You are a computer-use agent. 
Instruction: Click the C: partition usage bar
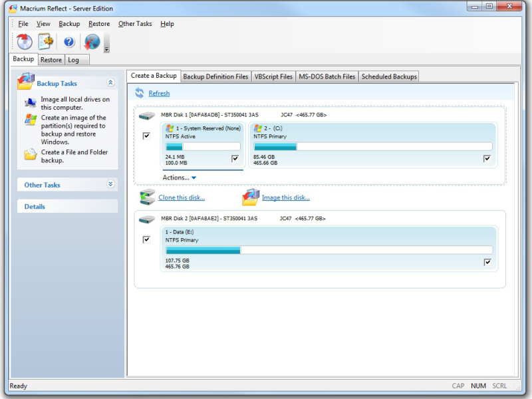[x=373, y=146]
